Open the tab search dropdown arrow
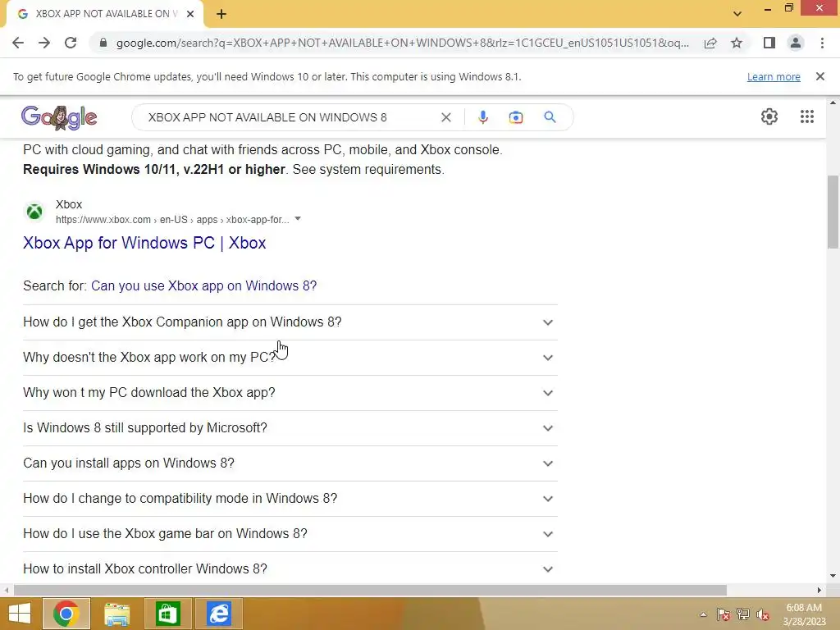The height and width of the screenshot is (630, 840). pos(737,14)
